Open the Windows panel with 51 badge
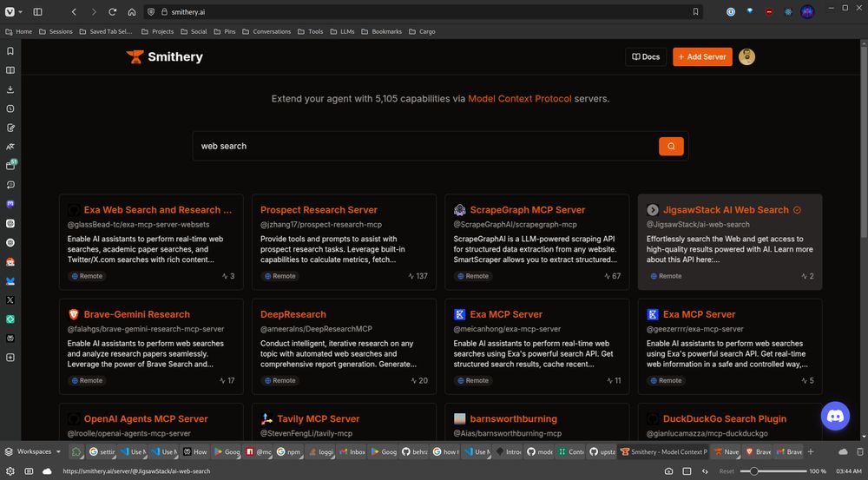 [x=10, y=166]
